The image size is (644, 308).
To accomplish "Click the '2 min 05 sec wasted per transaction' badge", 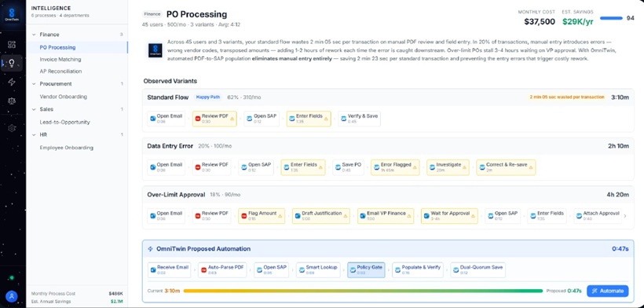I will [567, 97].
